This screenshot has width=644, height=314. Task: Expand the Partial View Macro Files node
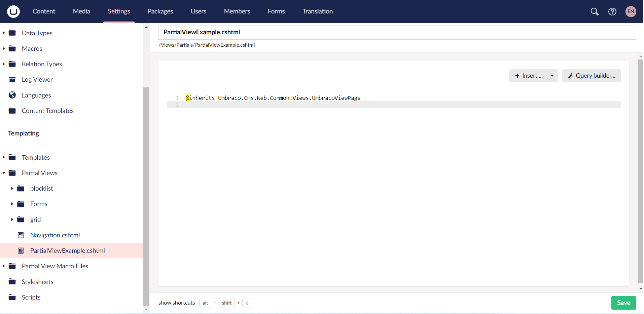coord(4,266)
